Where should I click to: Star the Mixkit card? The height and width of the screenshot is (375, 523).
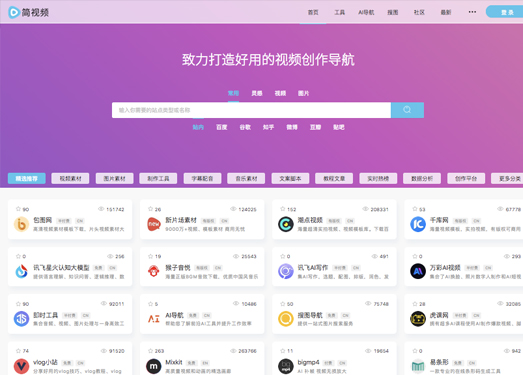pos(150,351)
